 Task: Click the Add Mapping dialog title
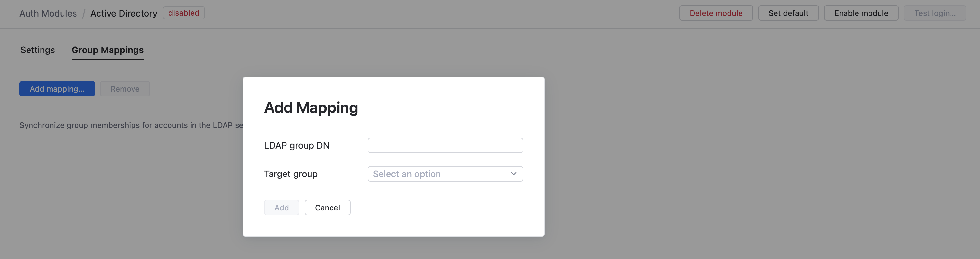(x=311, y=107)
